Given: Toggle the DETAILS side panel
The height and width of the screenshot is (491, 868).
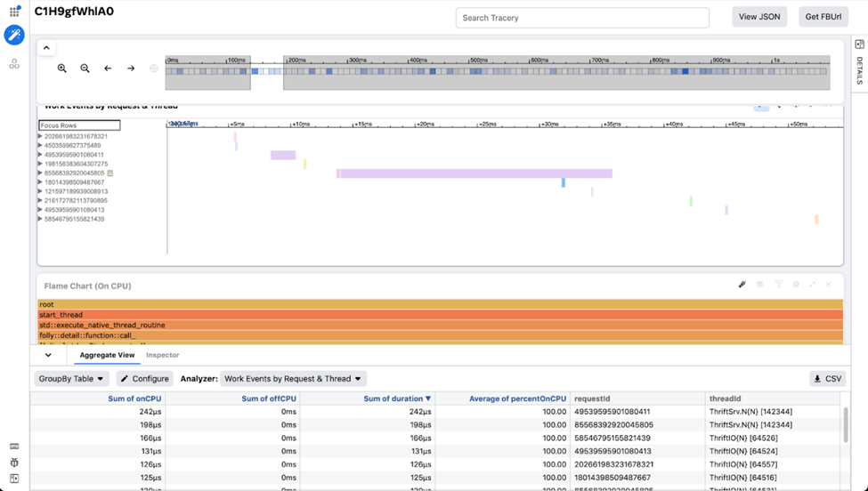Looking at the screenshot, I should pyautogui.click(x=859, y=64).
